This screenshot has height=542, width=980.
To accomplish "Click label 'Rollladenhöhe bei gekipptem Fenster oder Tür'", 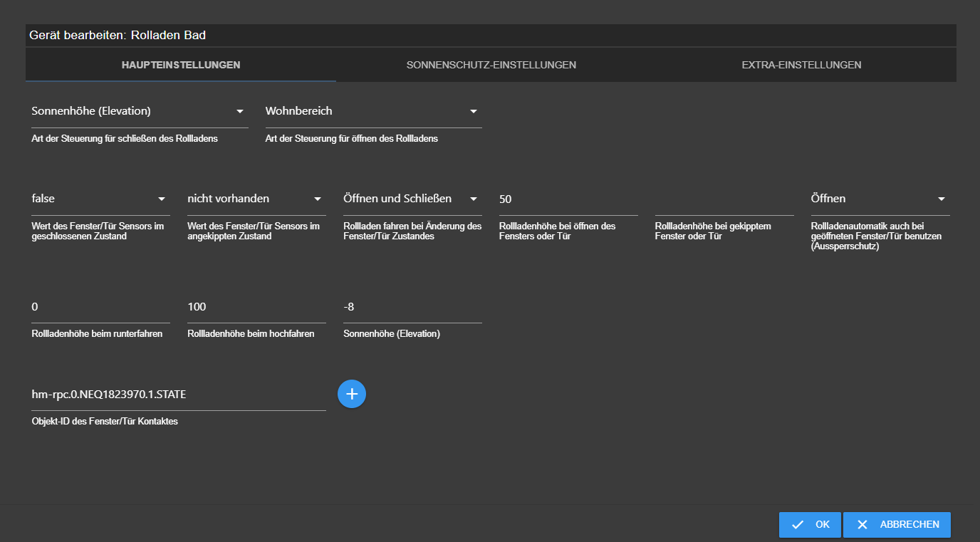I will pos(713,231).
